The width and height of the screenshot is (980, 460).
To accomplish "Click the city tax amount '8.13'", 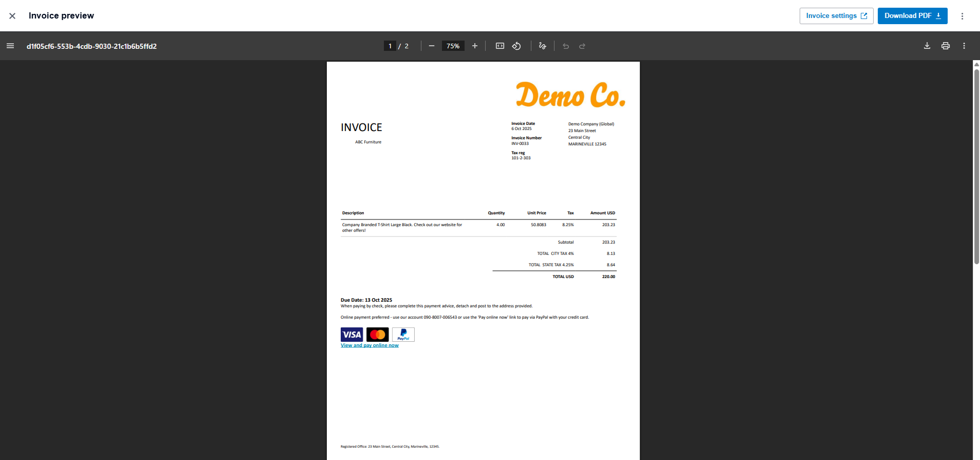I will pos(611,253).
